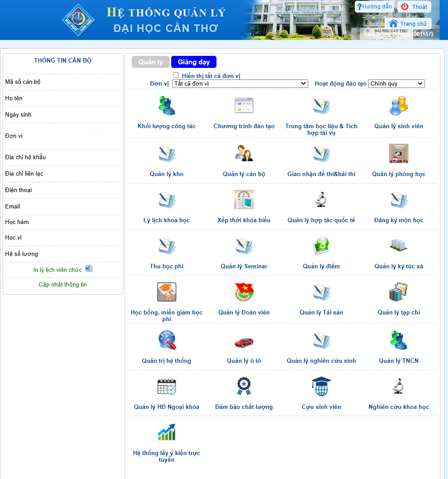Click the Cập nhật thông tin link
The height and width of the screenshot is (479, 448).
pos(63,285)
